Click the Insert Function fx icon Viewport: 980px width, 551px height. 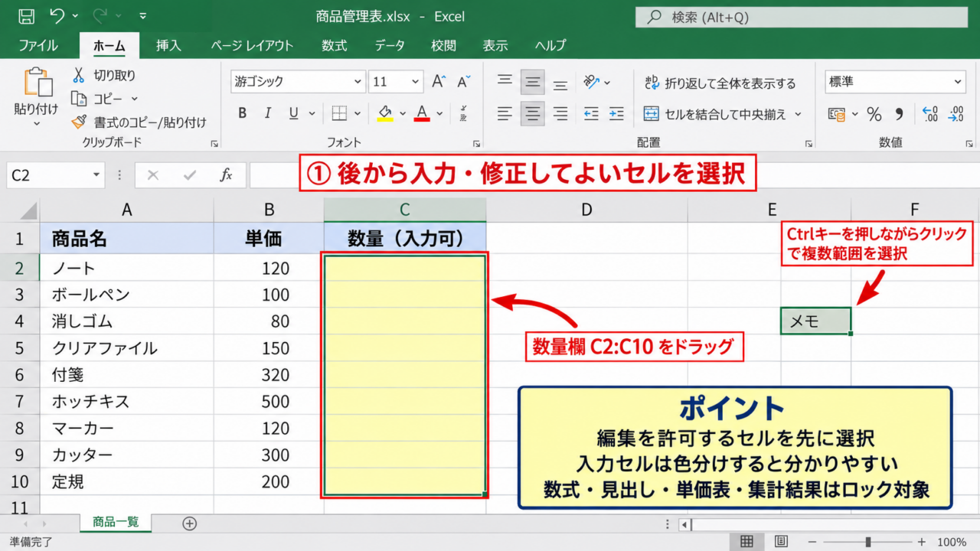[226, 175]
